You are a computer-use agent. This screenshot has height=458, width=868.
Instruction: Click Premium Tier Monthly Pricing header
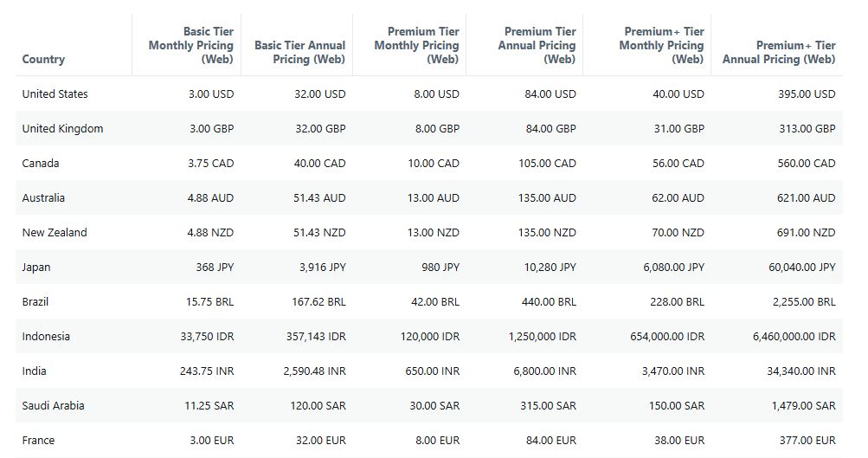pos(416,45)
